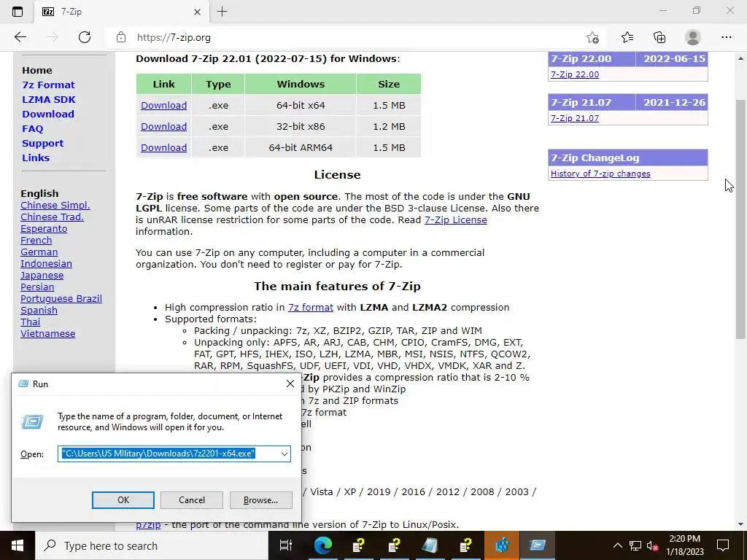The height and width of the screenshot is (560, 747).
Task: Close the 7-Zip browser tab
Action: 197,12
